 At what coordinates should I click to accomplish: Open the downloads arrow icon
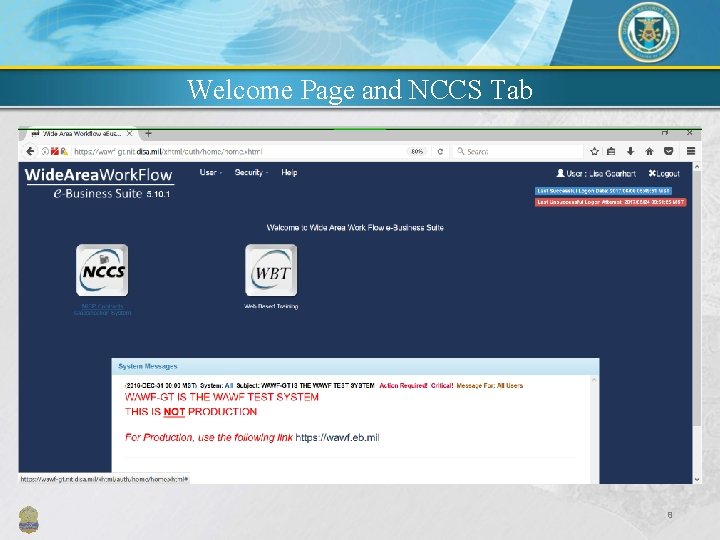pos(630,151)
